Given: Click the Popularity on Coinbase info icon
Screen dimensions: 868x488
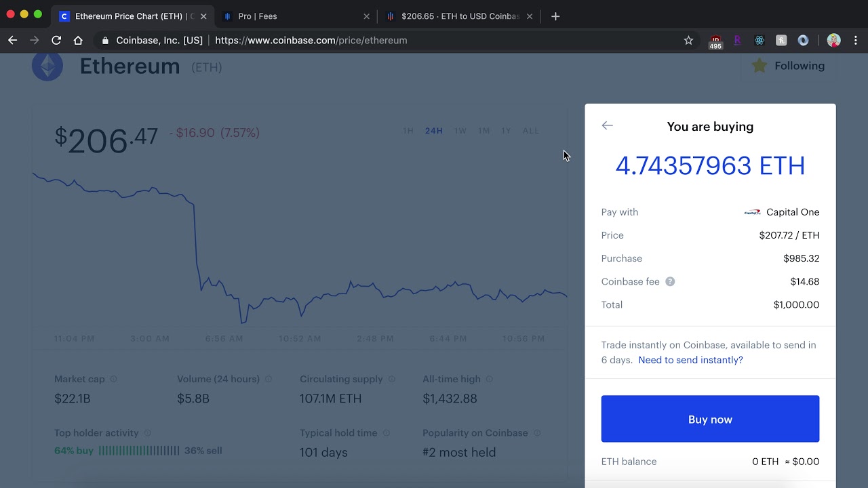Looking at the screenshot, I should click(537, 433).
